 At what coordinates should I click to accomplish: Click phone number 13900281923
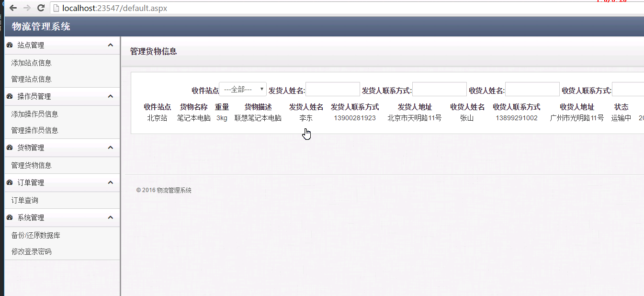pyautogui.click(x=355, y=118)
